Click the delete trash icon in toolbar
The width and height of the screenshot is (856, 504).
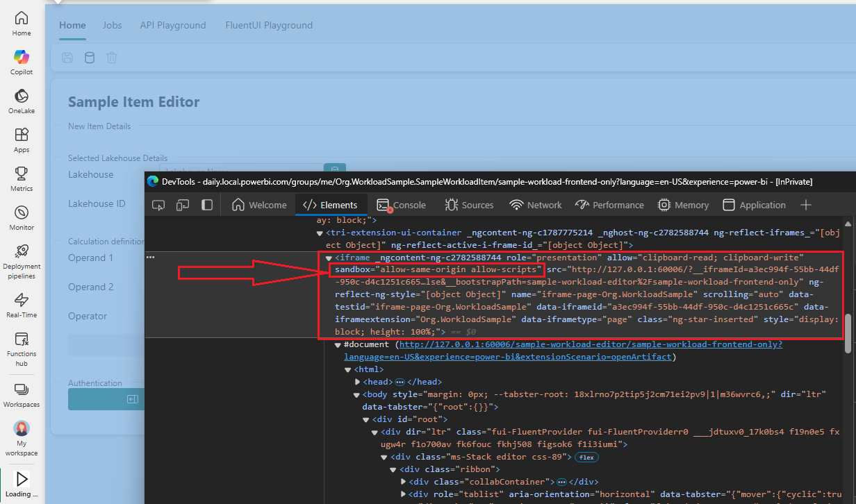pos(112,58)
